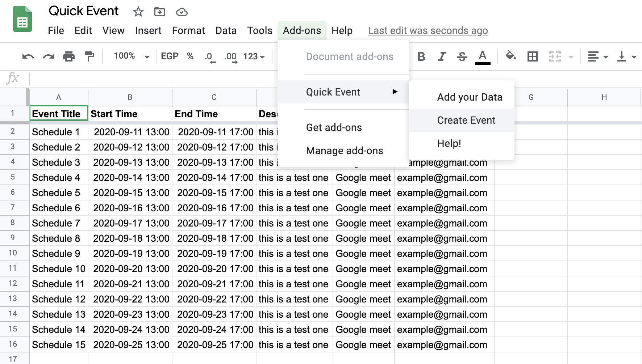Click the Decrease decimal places icon
The image size is (642, 364).
209,56
